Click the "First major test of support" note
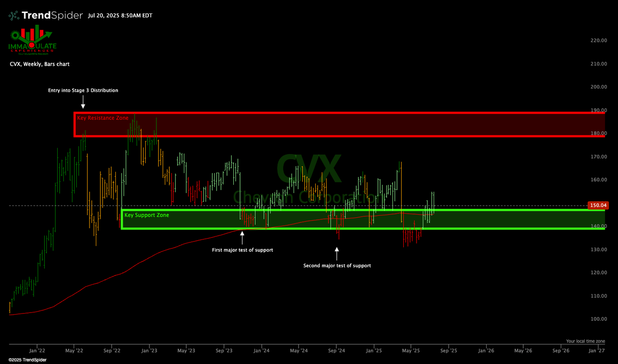Screen dimensions: 618x364 tap(243, 250)
